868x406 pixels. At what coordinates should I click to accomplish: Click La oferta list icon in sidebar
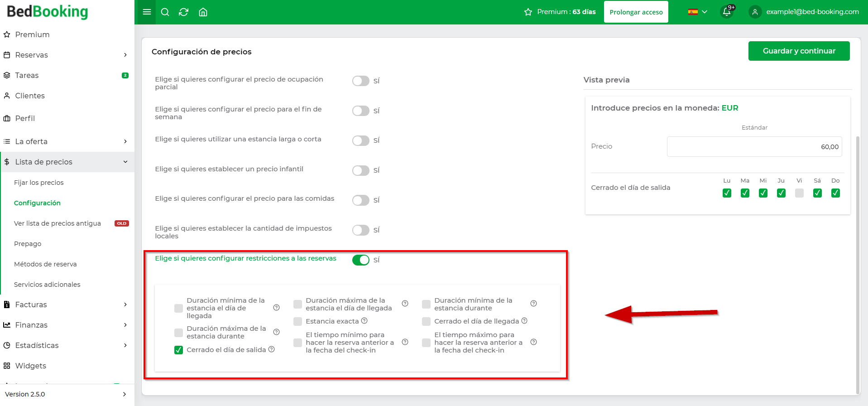pos(7,141)
